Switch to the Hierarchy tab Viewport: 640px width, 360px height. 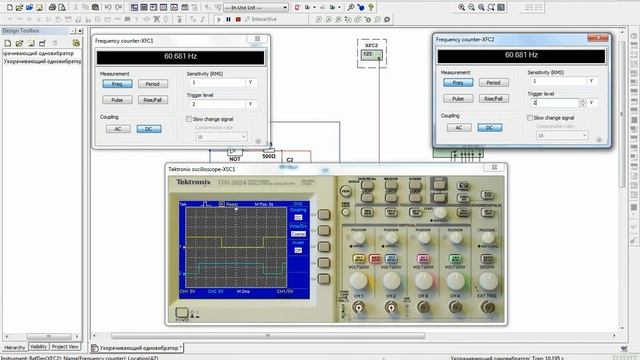tap(14, 347)
